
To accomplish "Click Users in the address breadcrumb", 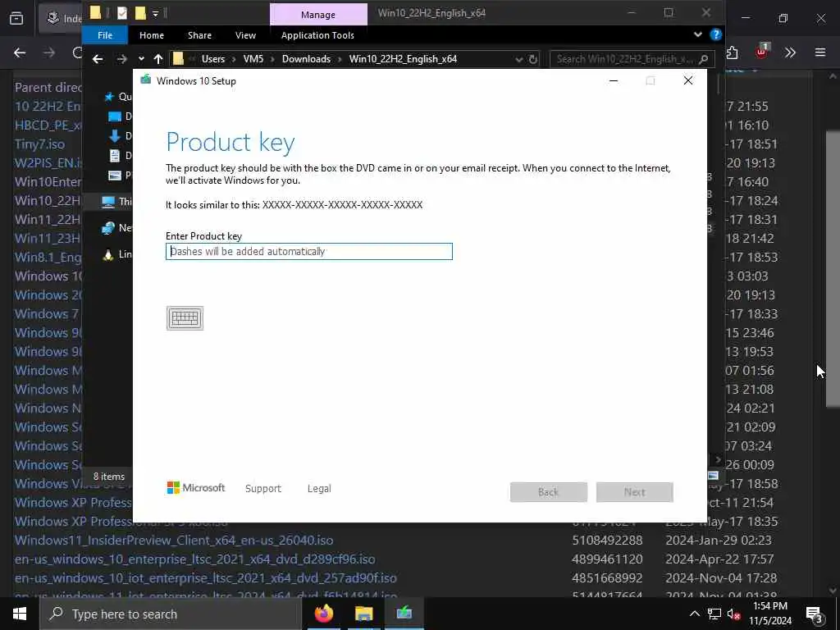I will 213,59.
